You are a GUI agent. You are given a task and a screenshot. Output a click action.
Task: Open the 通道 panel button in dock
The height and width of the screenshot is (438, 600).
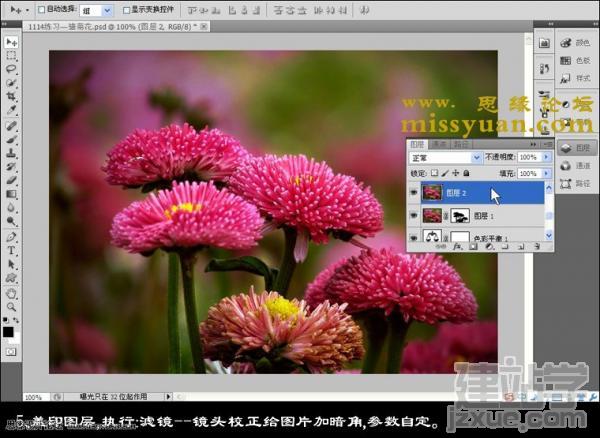576,166
